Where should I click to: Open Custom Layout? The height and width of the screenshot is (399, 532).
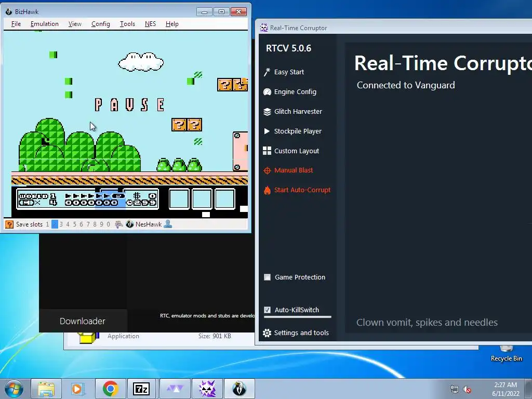click(x=297, y=151)
